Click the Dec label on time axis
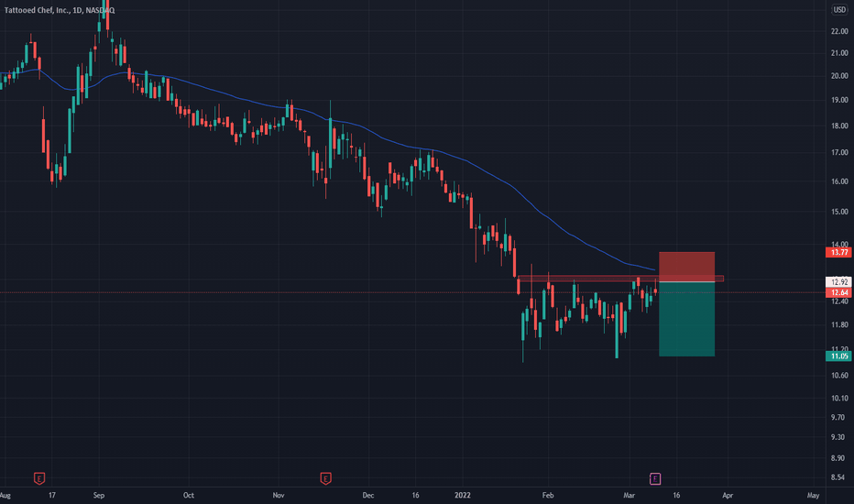Viewport: 854px width, 504px height. click(368, 495)
